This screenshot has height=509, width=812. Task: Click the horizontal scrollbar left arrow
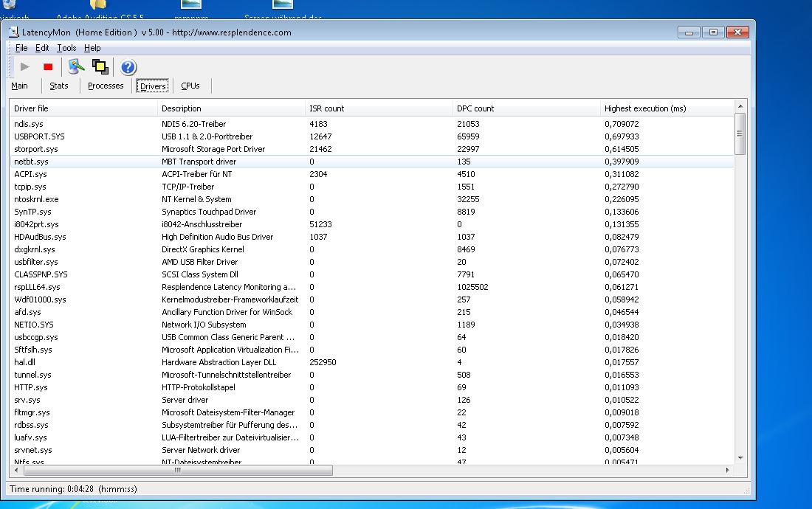16,470
